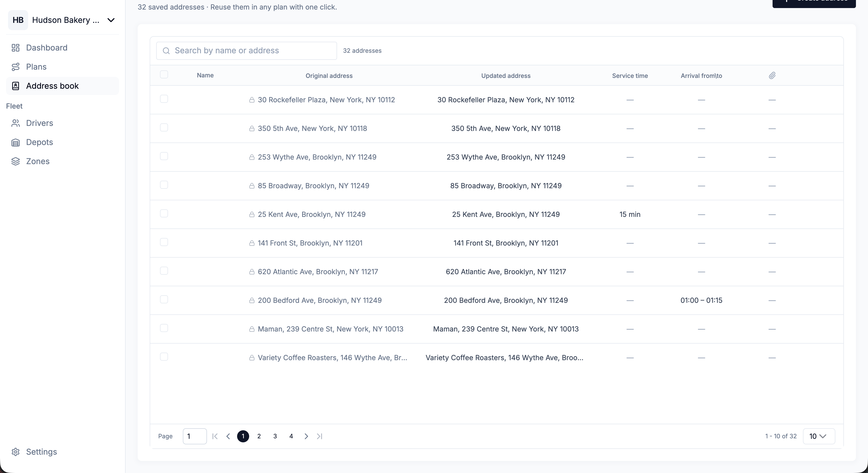Open Depots under Fleet
Image resolution: width=868 pixels, height=473 pixels.
coord(62,142)
